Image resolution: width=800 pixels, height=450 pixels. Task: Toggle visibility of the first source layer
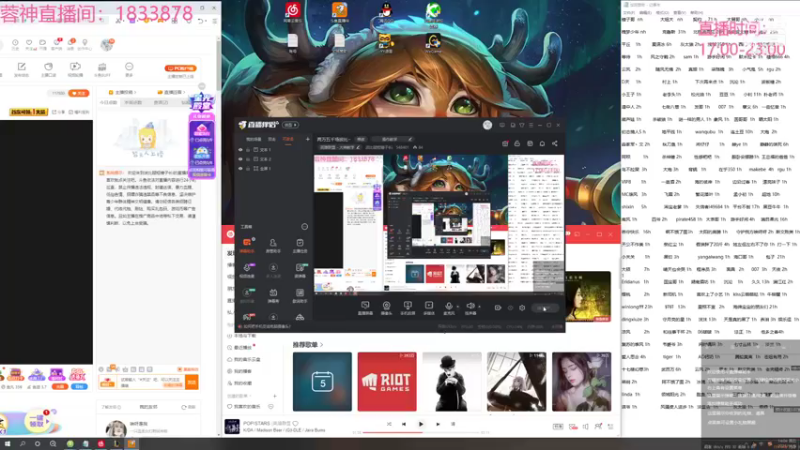click(x=240, y=150)
